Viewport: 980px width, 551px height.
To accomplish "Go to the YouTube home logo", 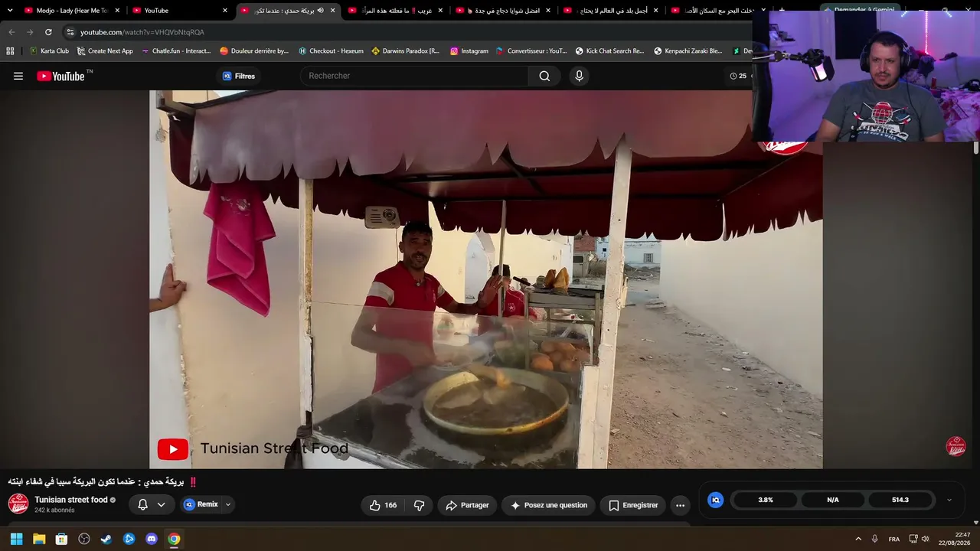I will pyautogui.click(x=60, y=76).
